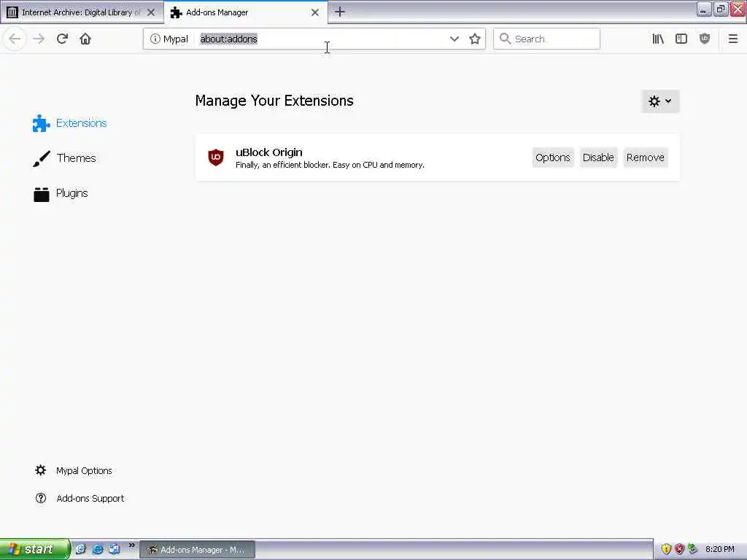747x560 pixels.
Task: Open the Themes category
Action: click(x=64, y=158)
